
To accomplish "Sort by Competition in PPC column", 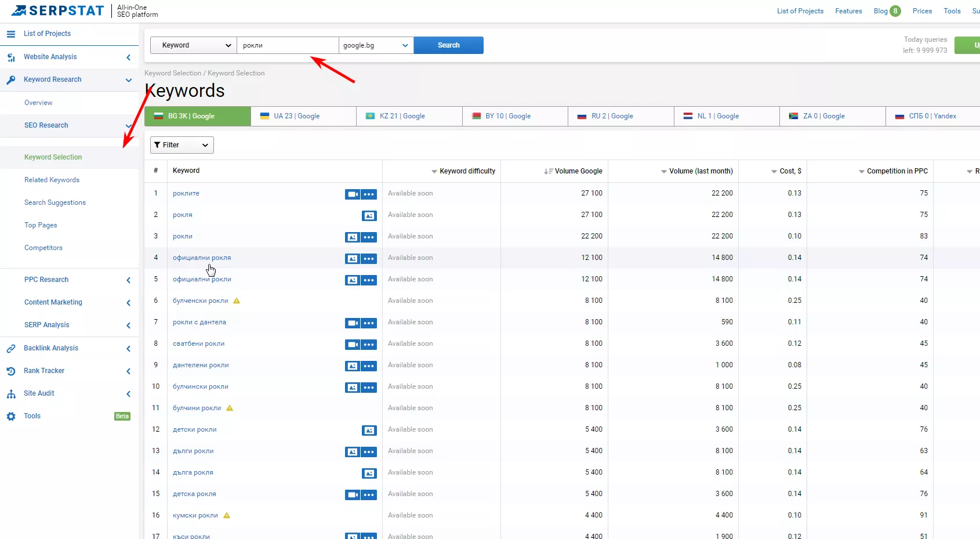I will point(893,171).
